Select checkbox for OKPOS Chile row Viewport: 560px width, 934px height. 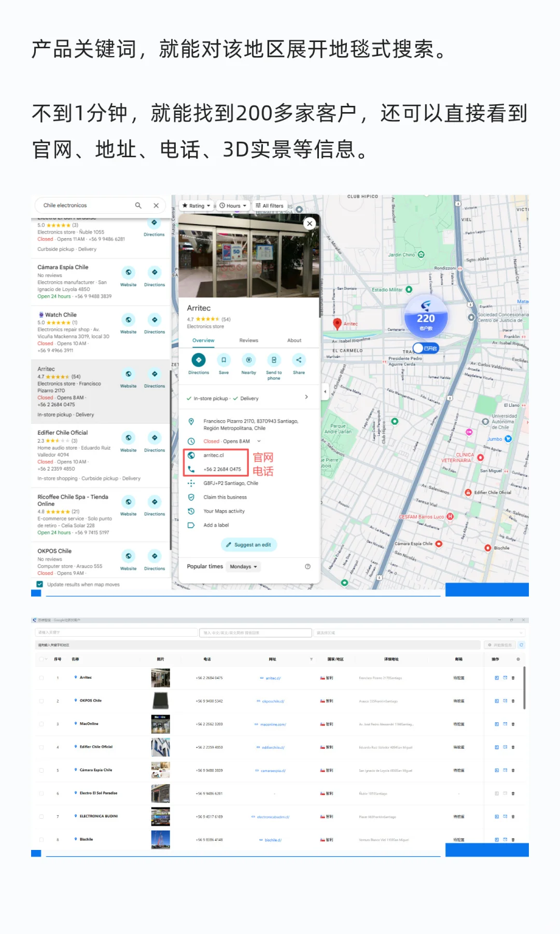[41, 701]
